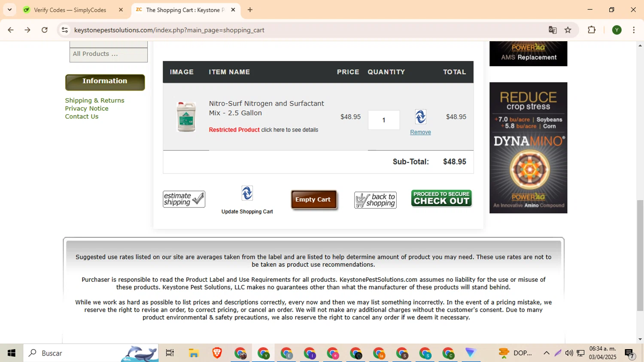The width and height of the screenshot is (644, 362).
Task: View site information icon in address bar
Action: (65, 30)
